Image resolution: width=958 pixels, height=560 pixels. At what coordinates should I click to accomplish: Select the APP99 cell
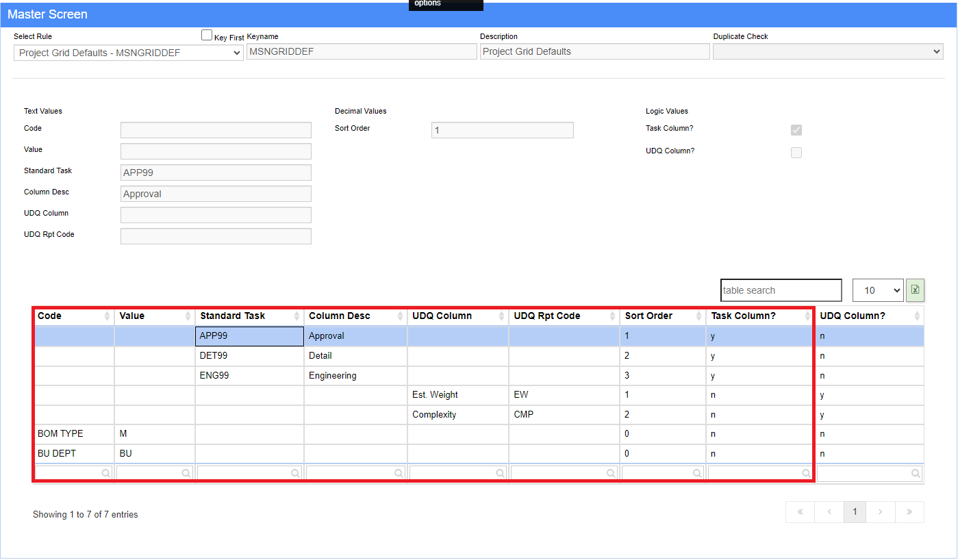point(249,336)
